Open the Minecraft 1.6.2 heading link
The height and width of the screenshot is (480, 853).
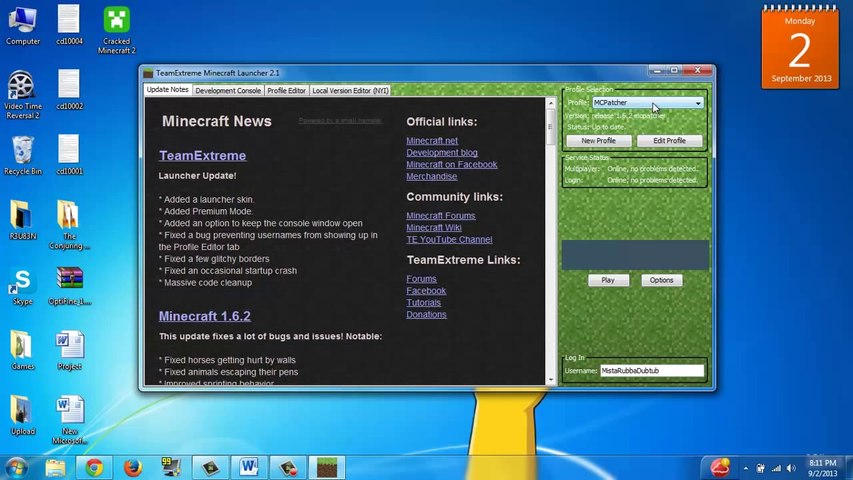[x=205, y=316]
